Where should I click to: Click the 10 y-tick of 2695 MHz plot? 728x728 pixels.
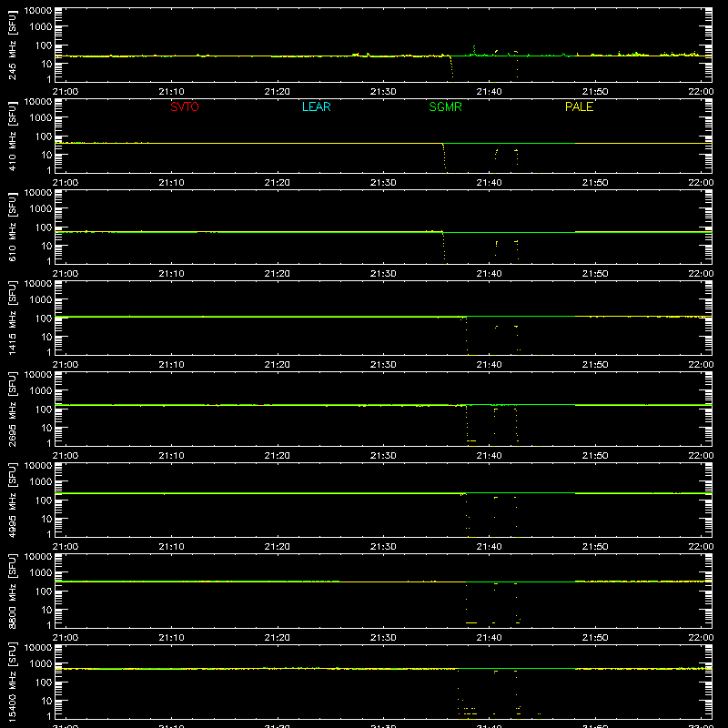pyautogui.click(x=46, y=428)
